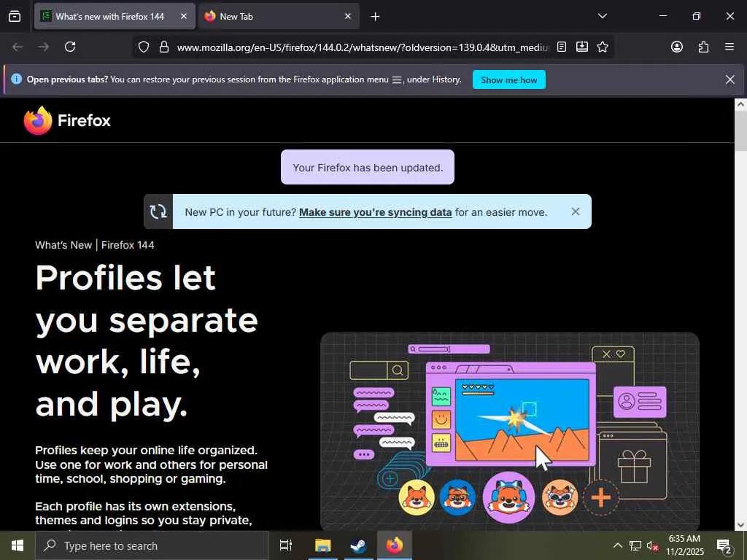
Task: Click the muted volume tray icon
Action: (653, 545)
